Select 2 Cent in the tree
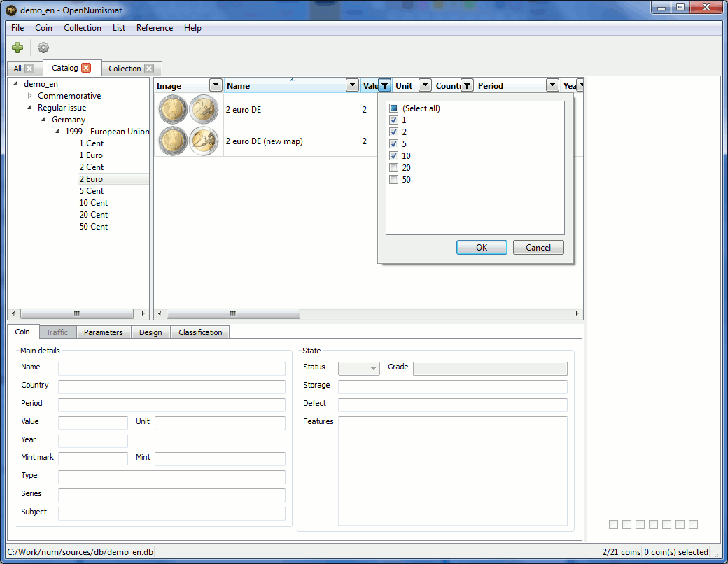The width and height of the screenshot is (728, 564). coord(92,167)
